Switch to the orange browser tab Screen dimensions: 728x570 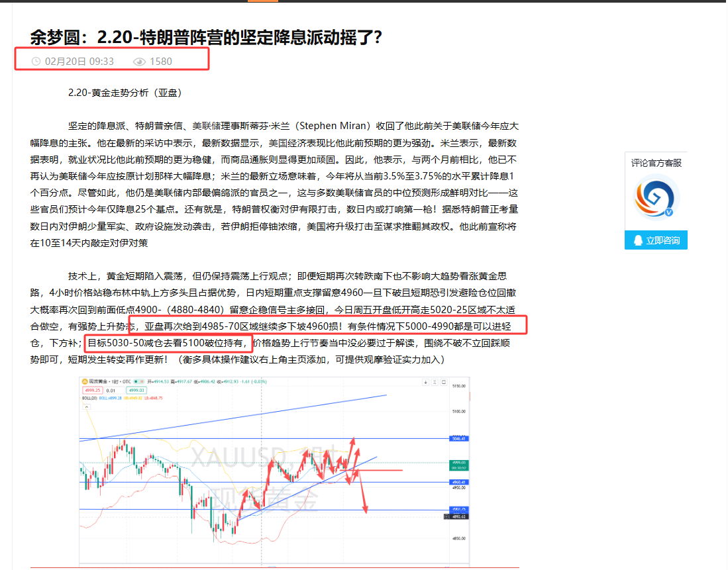click(x=262, y=3)
